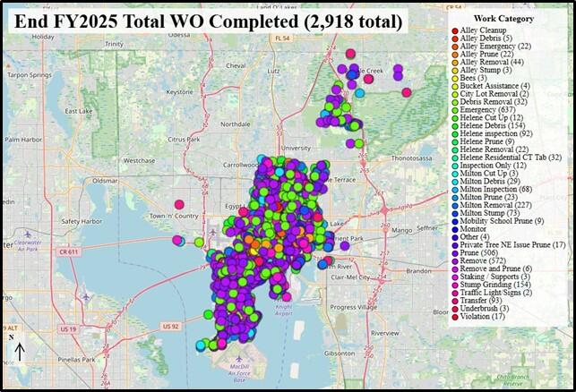Click the MacDill Air Force Base airplane icon
The width and height of the screenshot is (576, 392).
[x=239, y=359]
